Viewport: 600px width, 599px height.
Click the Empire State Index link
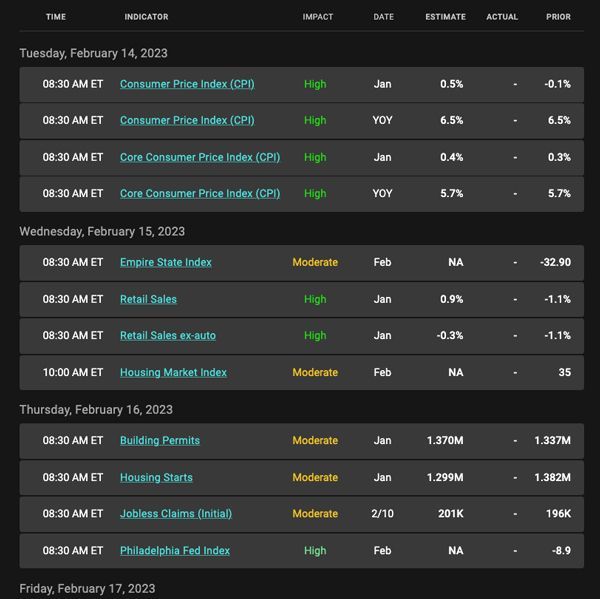pos(166,263)
